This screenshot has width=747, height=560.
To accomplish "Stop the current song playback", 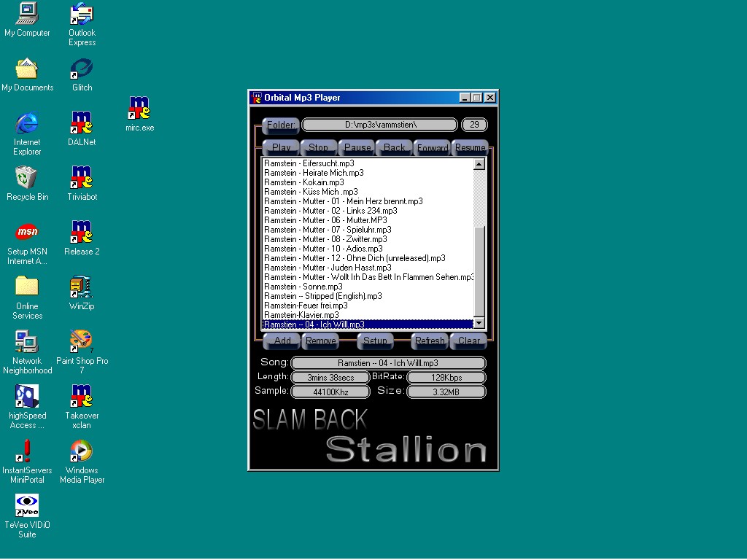I will click(x=318, y=147).
